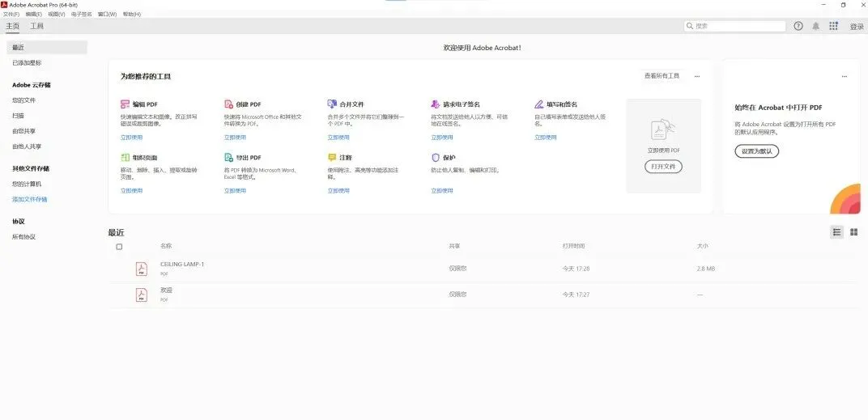
Task: Open the recommended tools more options ellipsis
Action: (x=697, y=76)
